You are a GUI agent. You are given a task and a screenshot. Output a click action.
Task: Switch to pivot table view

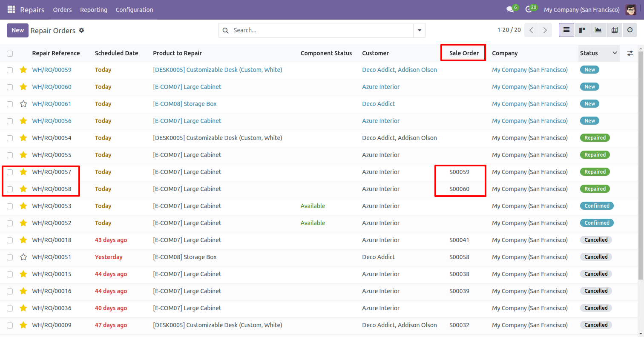point(614,30)
